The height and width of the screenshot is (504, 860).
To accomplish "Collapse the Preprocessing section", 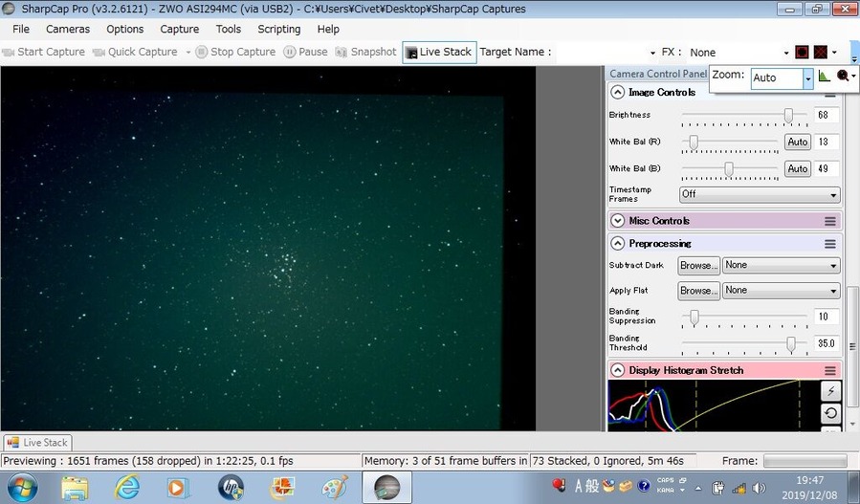I will tap(618, 244).
